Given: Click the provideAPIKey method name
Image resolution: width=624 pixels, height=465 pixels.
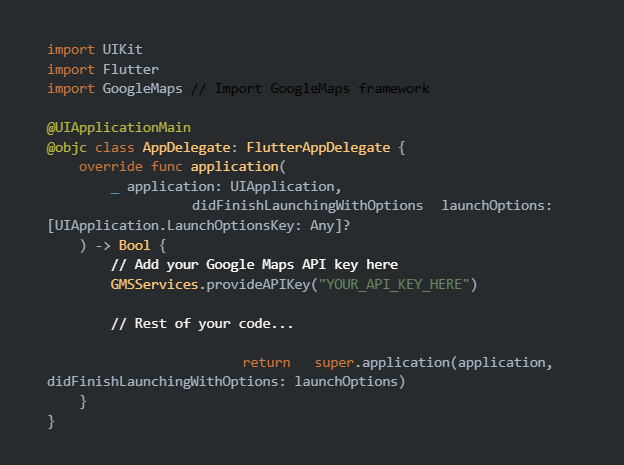Looking at the screenshot, I should pyautogui.click(x=258, y=284).
